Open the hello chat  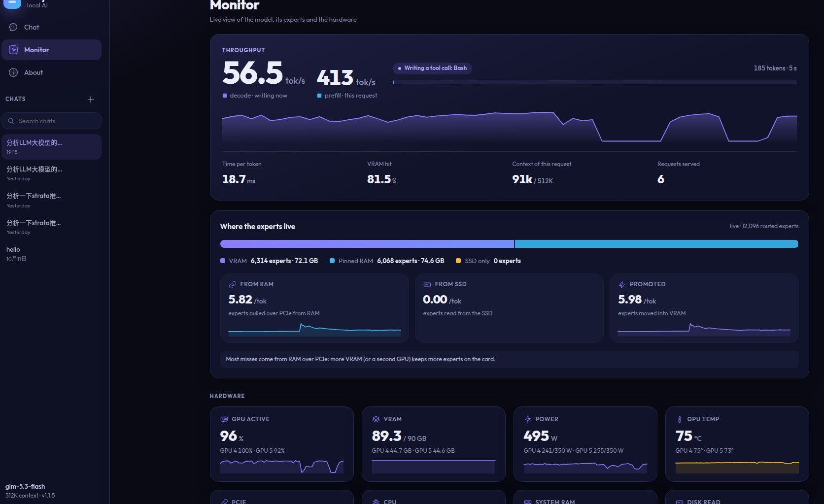[51, 254]
